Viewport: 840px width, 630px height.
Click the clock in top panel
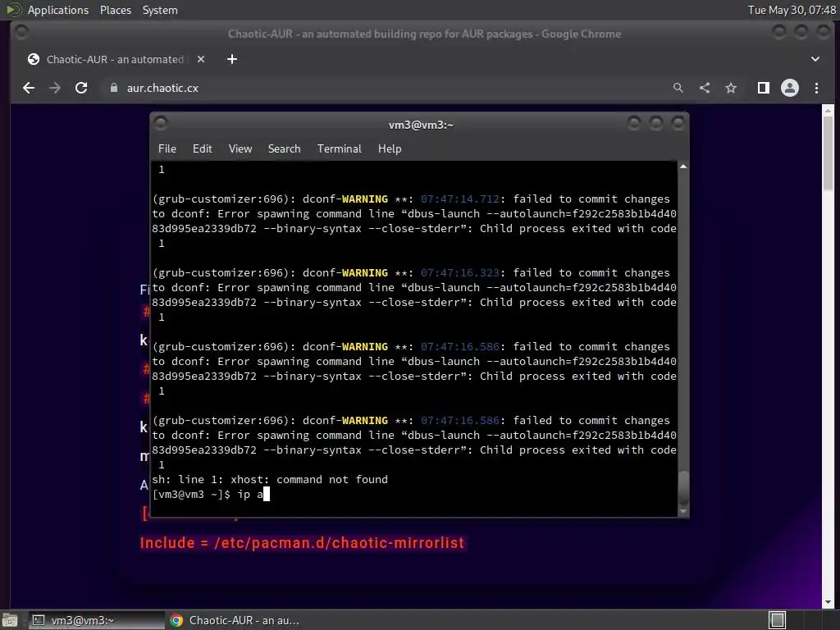pyautogui.click(x=792, y=10)
